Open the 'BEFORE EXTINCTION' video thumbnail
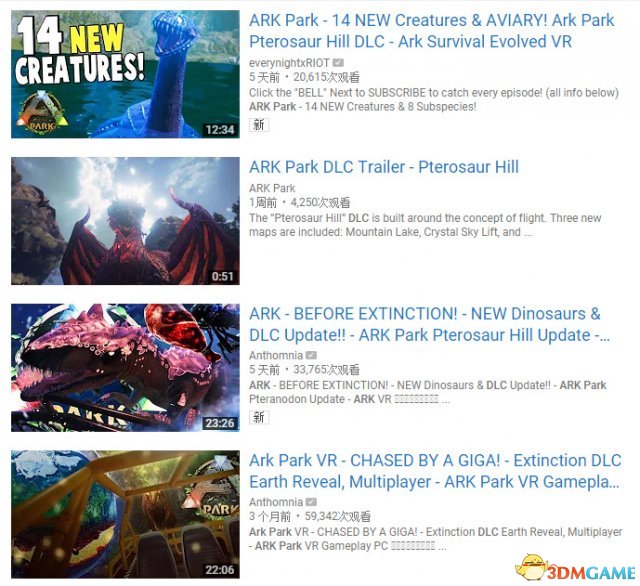This screenshot has width=640, height=586. (x=125, y=367)
